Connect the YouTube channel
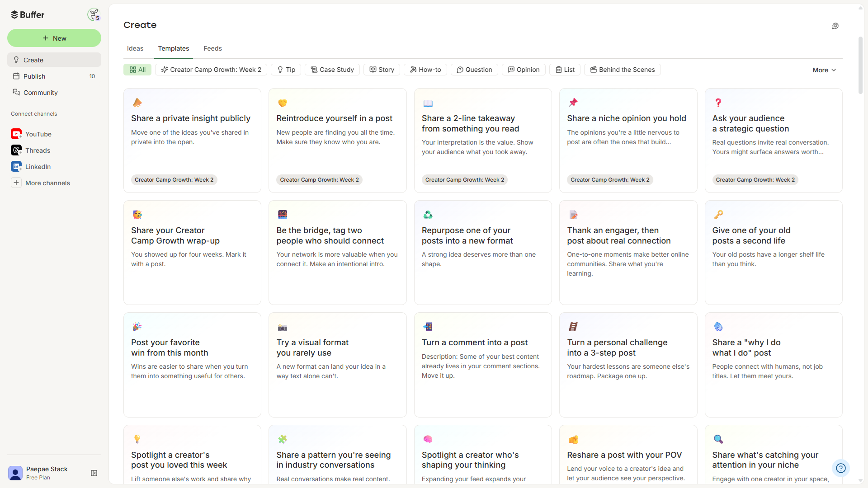The width and height of the screenshot is (868, 488). [x=54, y=134]
